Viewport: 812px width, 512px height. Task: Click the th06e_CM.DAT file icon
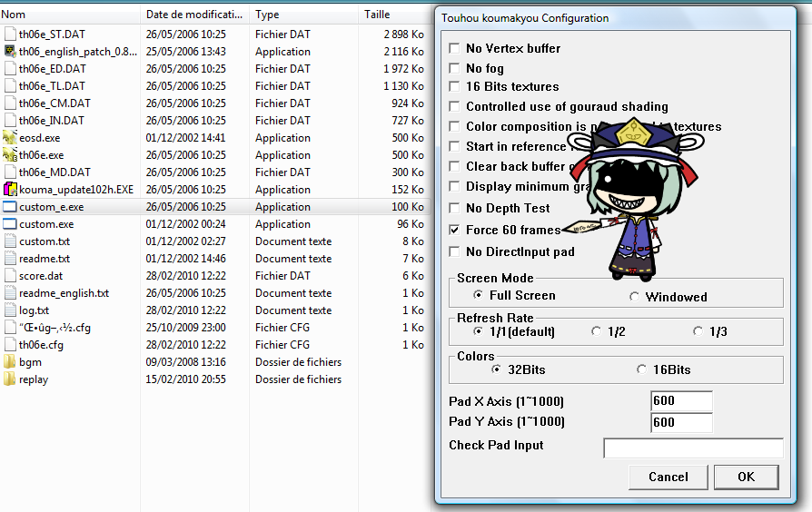point(10,103)
